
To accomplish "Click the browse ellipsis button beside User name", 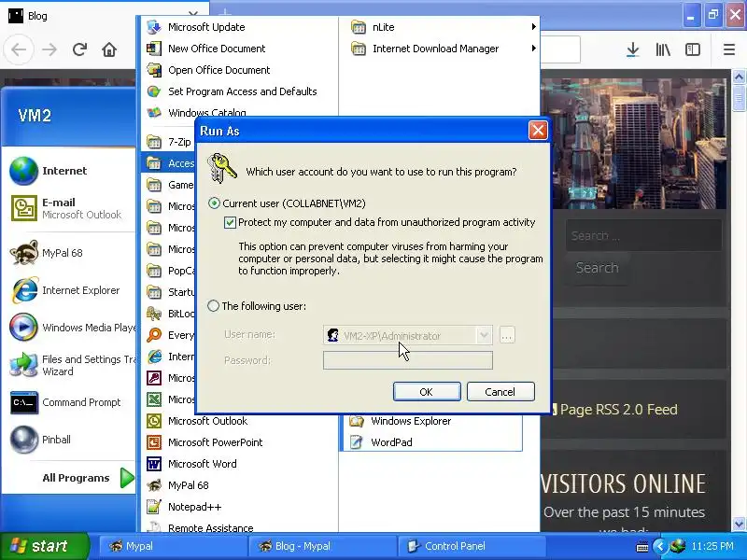I will [507, 335].
